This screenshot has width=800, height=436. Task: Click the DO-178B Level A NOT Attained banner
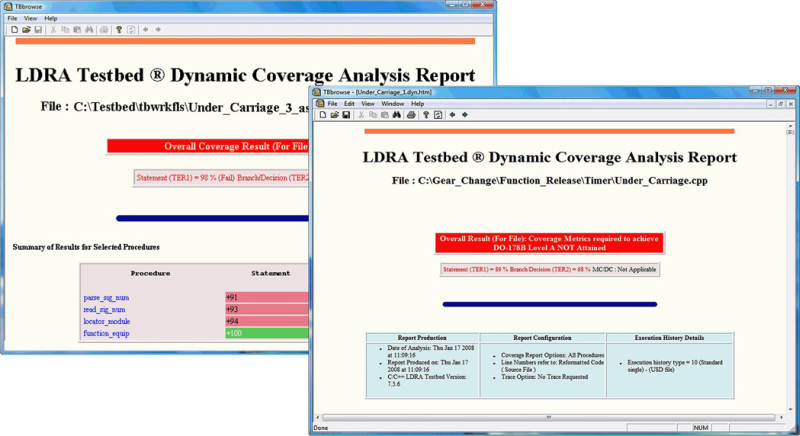(x=549, y=243)
